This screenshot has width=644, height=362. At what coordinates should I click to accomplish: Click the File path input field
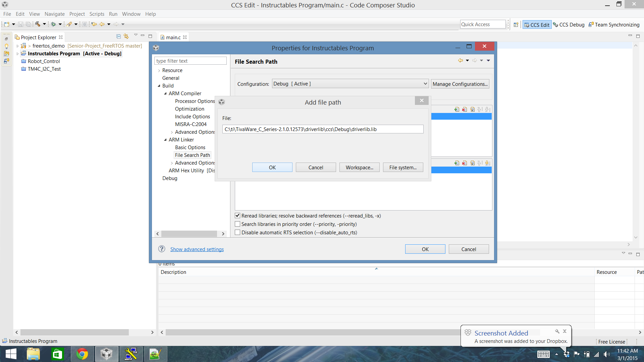tap(323, 129)
